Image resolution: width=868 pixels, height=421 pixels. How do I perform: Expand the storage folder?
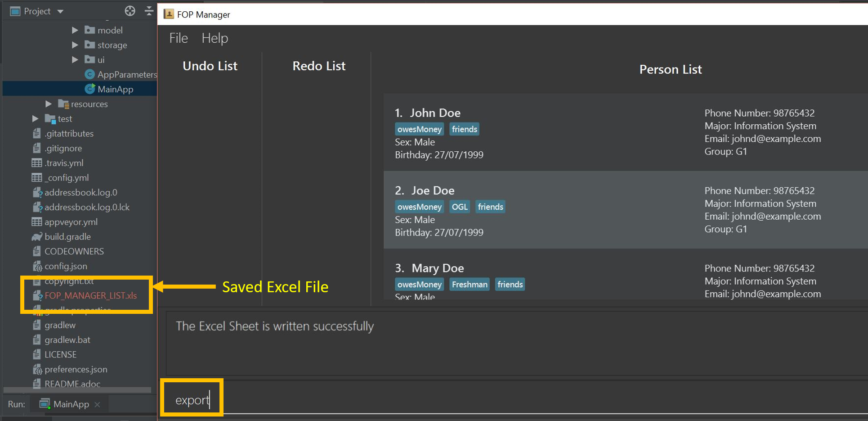click(x=75, y=45)
